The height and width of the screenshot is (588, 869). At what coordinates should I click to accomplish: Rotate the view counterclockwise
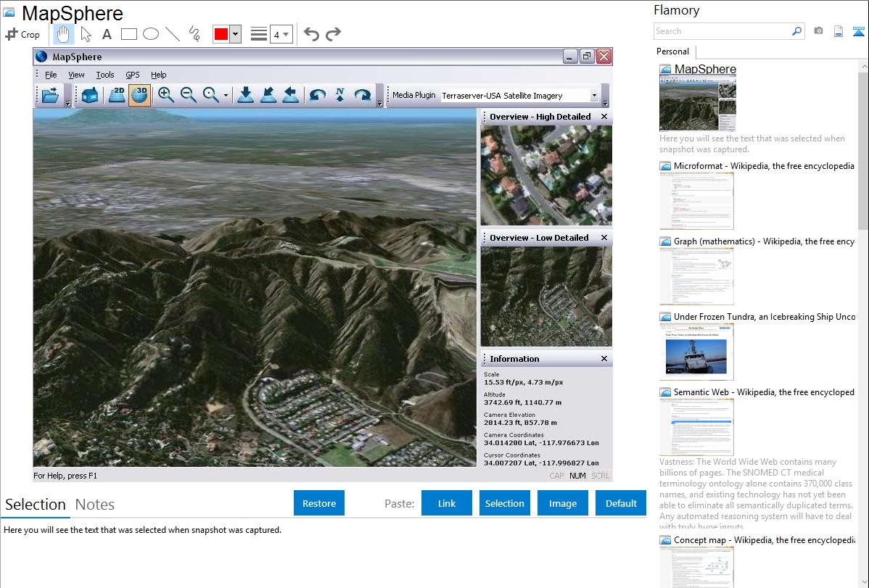point(317,95)
